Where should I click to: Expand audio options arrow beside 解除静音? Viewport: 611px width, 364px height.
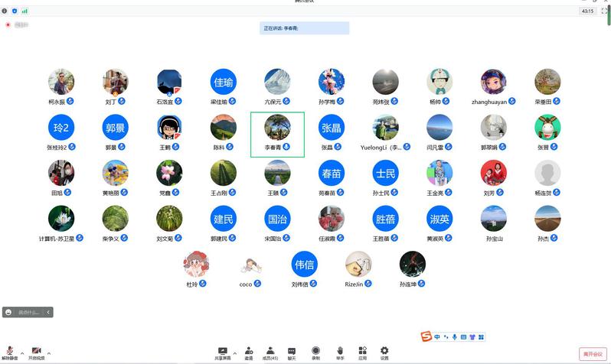coord(22,353)
